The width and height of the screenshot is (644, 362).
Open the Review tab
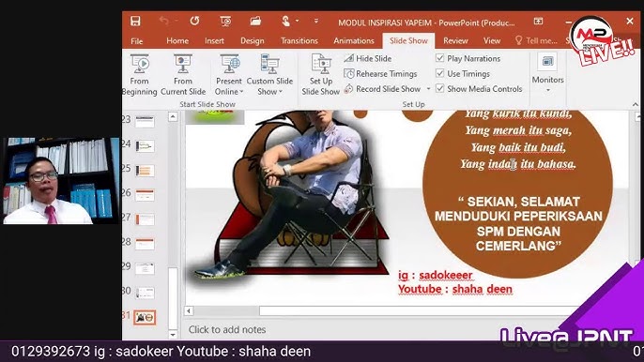(455, 40)
